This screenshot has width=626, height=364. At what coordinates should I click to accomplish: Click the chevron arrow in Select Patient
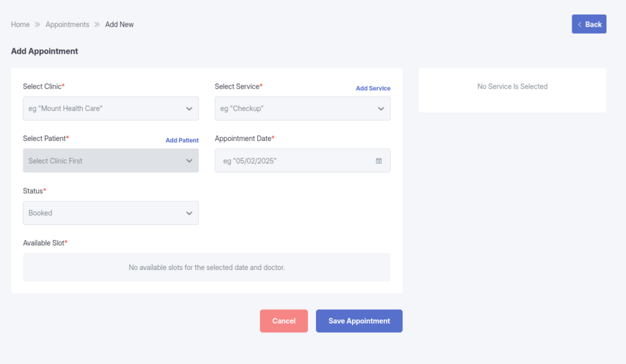(x=189, y=161)
